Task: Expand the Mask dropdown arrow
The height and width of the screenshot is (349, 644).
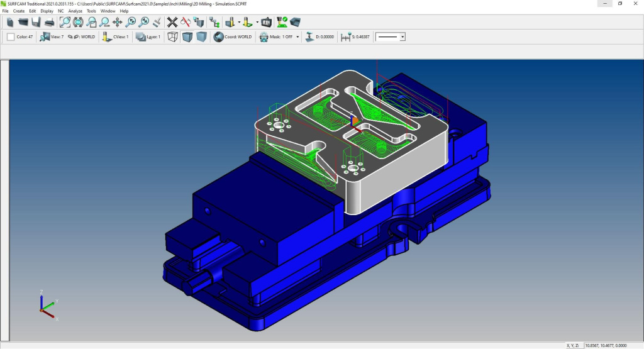Action: click(x=297, y=37)
